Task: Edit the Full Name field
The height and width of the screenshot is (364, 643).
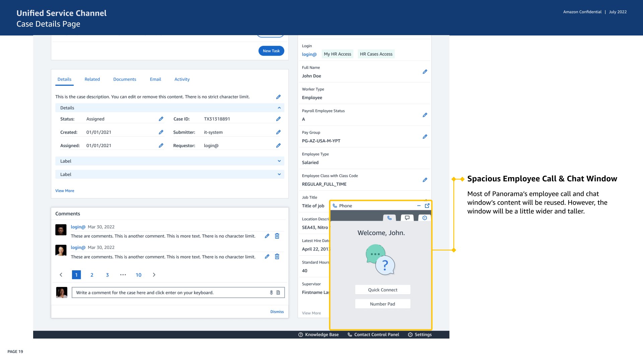Action: [425, 72]
